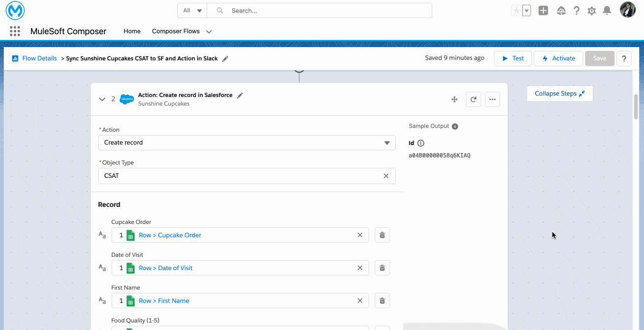This screenshot has height=330, width=644.
Task: Click the Salesforce cloud icon in step 2
Action: (x=127, y=99)
